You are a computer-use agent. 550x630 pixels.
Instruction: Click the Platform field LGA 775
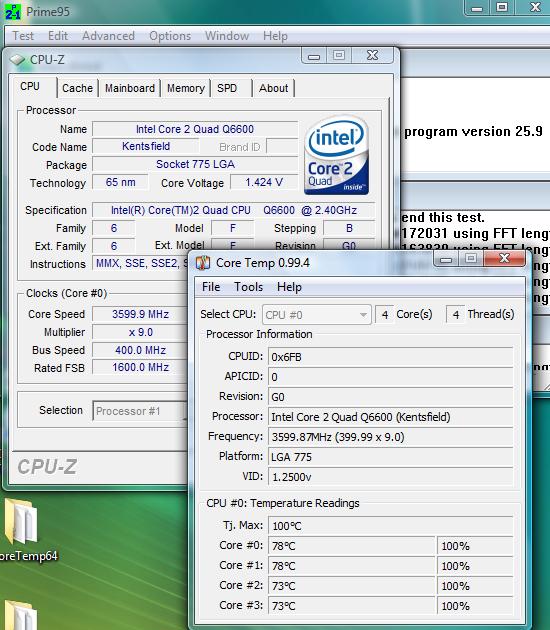(x=391, y=457)
